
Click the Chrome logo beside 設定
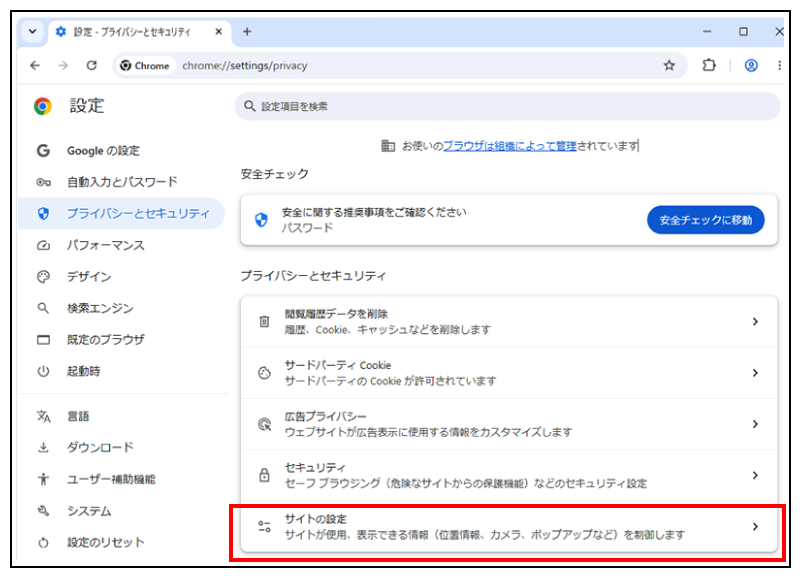[43, 106]
